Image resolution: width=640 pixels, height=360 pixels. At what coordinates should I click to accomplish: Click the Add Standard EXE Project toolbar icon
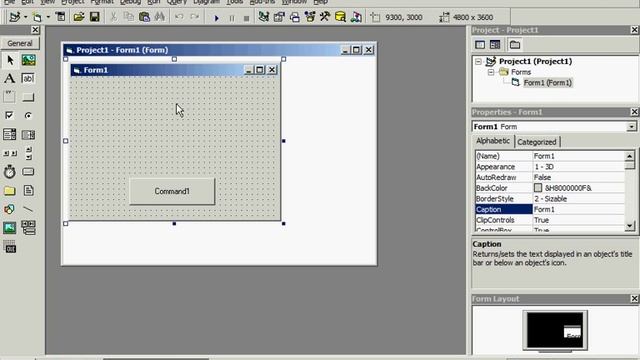pos(15,17)
